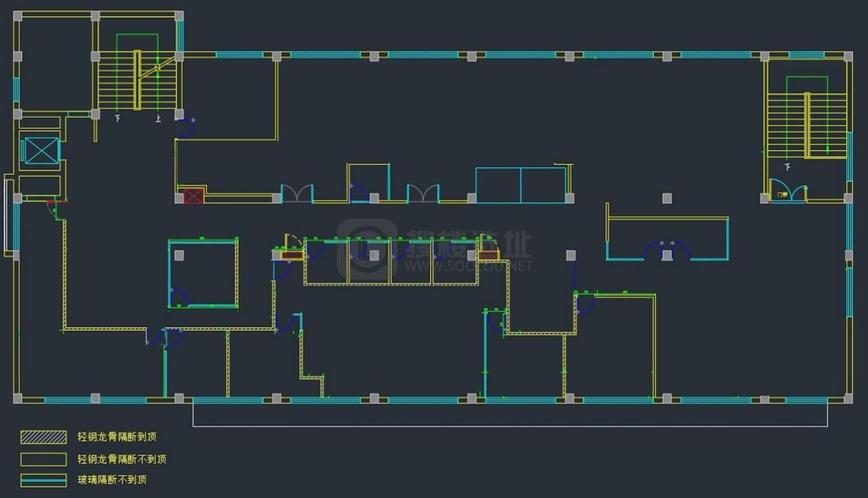Select the right-side staircase steps
868x498 pixels.
click(807, 126)
